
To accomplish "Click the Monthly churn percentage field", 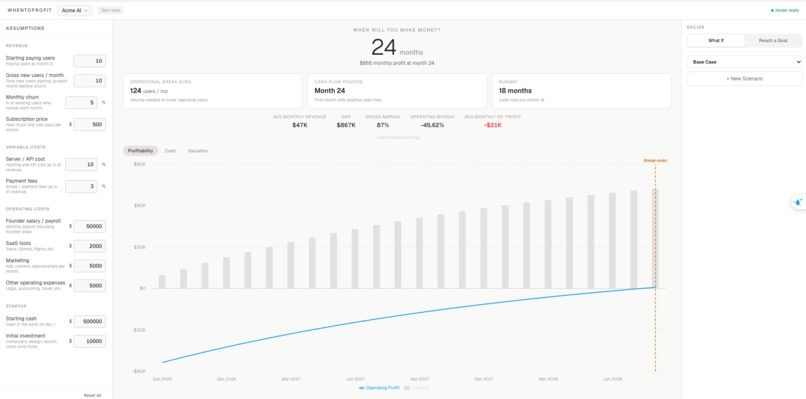I will [x=81, y=102].
